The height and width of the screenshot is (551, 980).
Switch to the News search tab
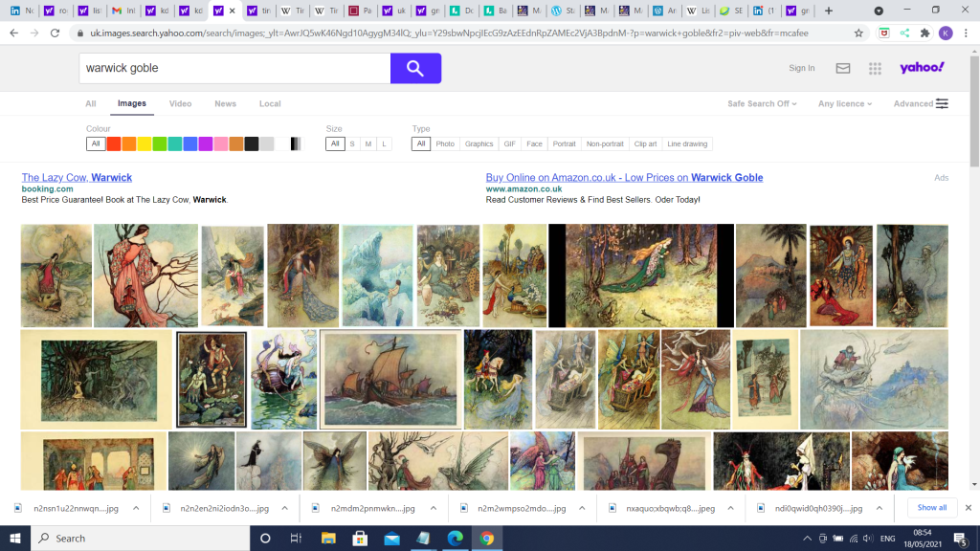click(x=225, y=103)
